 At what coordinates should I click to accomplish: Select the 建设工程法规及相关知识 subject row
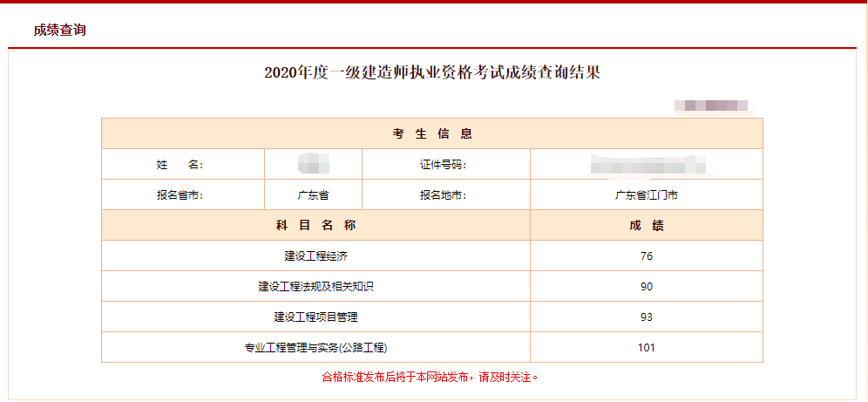[315, 287]
